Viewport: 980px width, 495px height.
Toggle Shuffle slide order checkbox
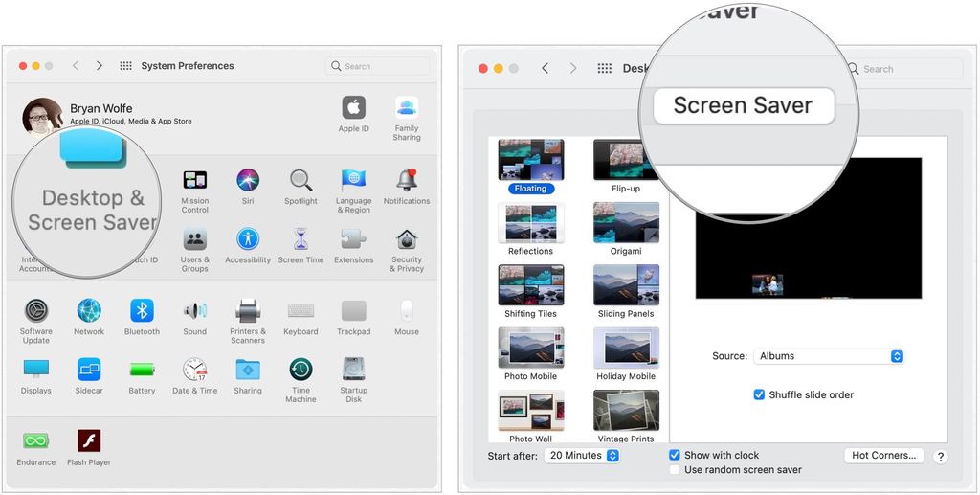(x=759, y=395)
